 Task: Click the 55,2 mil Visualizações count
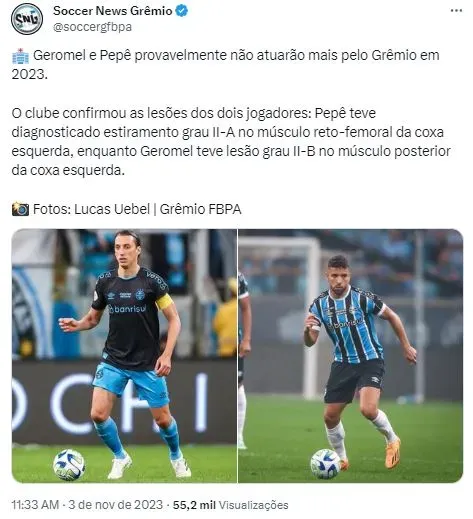[230, 505]
